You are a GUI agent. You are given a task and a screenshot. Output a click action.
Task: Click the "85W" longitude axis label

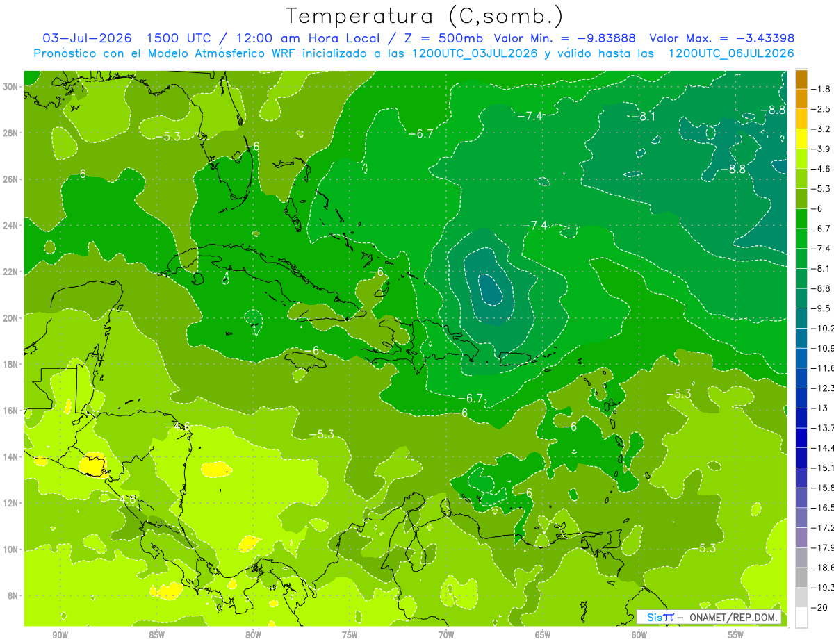coord(157,635)
